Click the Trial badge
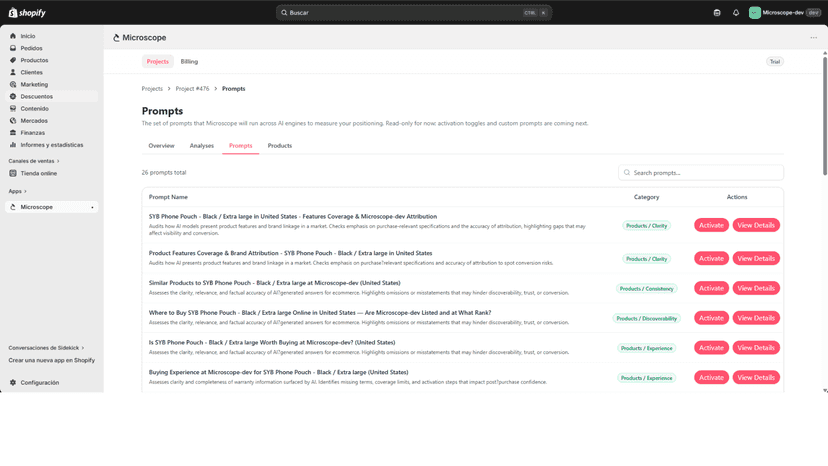Image resolution: width=828 pixels, height=466 pixels. [x=775, y=62]
